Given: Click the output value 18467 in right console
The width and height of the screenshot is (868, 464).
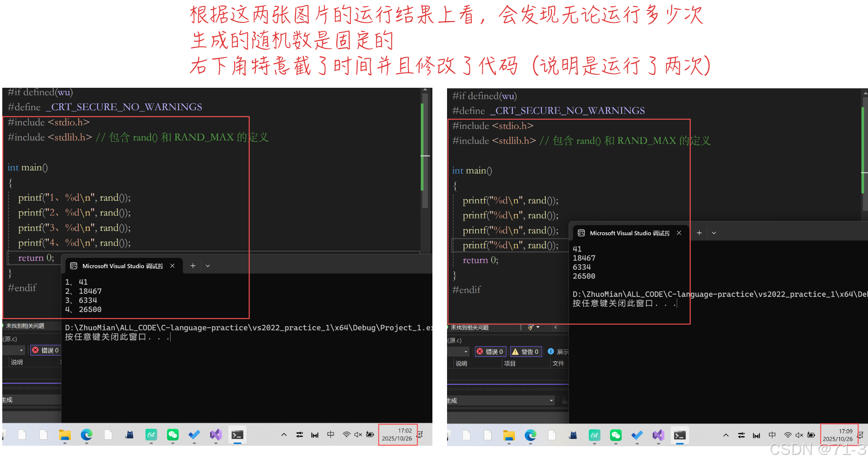Looking at the screenshot, I should point(584,258).
